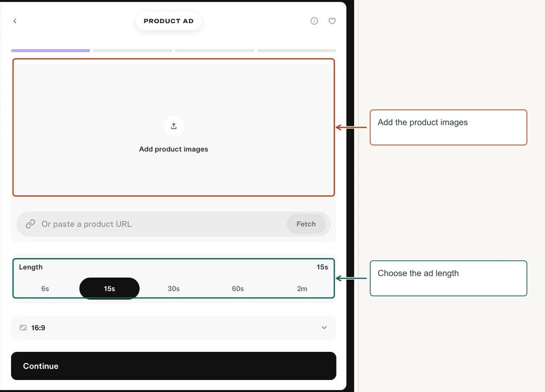Click the third progress step bar
This screenshot has width=545, height=392.
(215, 51)
